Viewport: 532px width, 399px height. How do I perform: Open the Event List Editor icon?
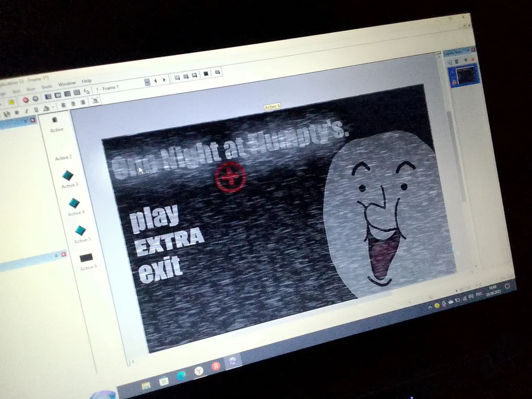[77, 92]
